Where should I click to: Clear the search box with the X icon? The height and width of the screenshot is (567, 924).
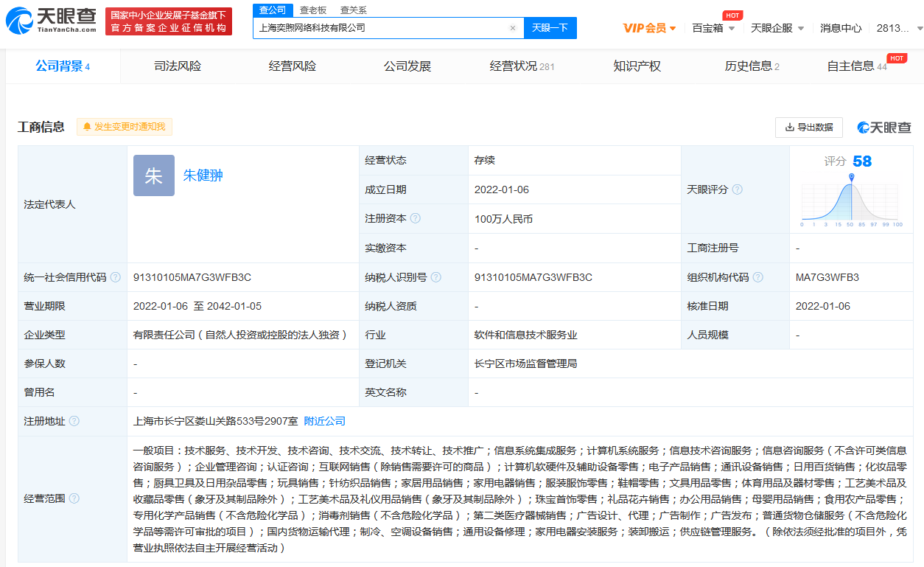513,28
